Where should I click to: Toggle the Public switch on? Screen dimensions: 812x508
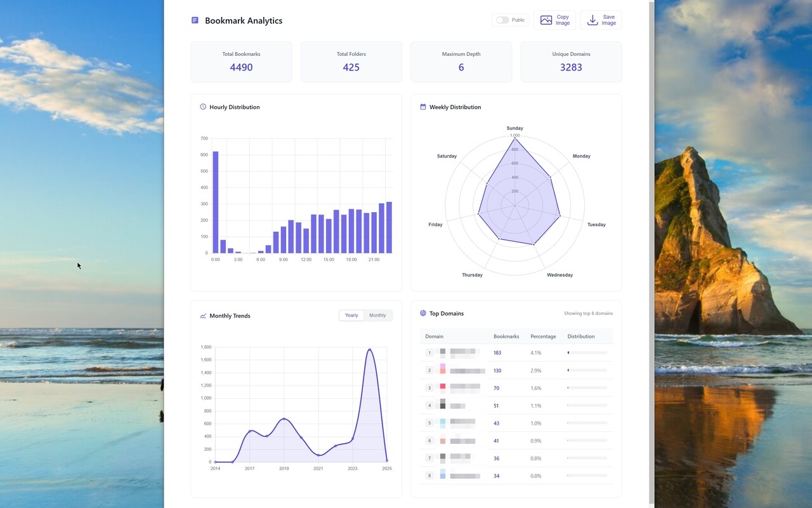click(502, 20)
